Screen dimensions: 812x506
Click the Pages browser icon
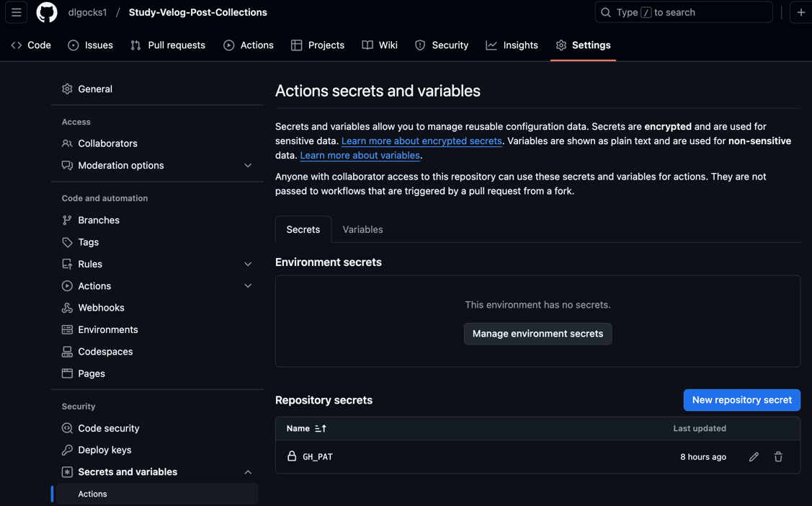coord(67,373)
